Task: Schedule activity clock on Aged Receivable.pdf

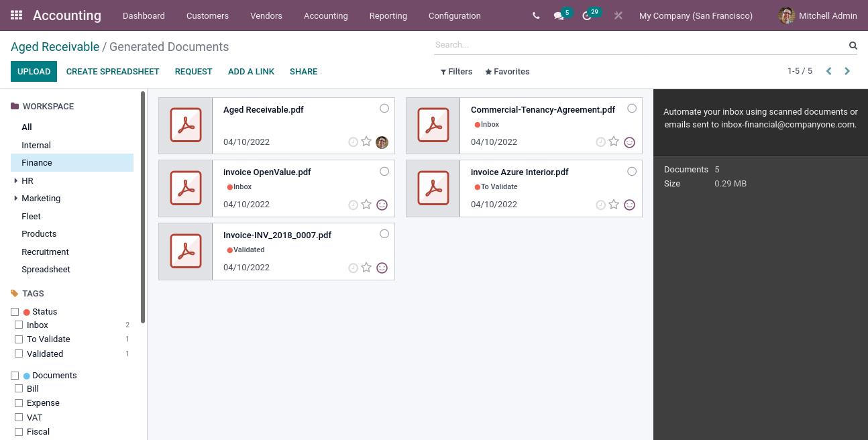Action: 353,142
